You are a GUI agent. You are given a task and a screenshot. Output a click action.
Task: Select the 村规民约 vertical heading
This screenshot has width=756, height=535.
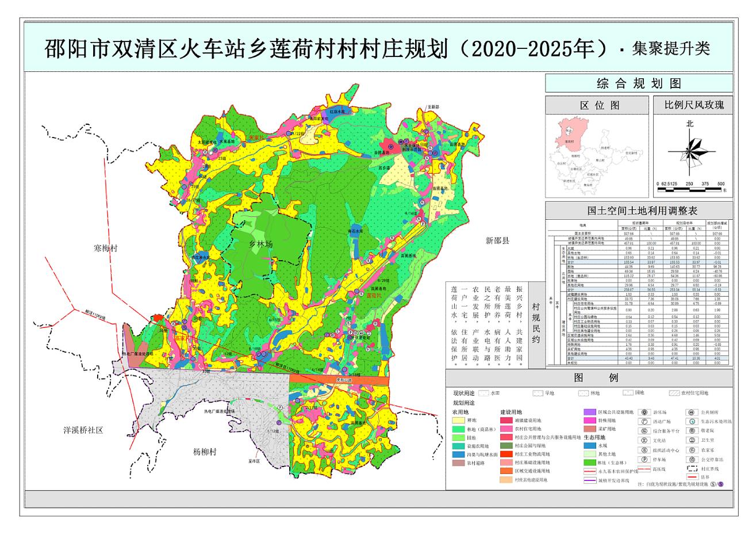(x=536, y=323)
